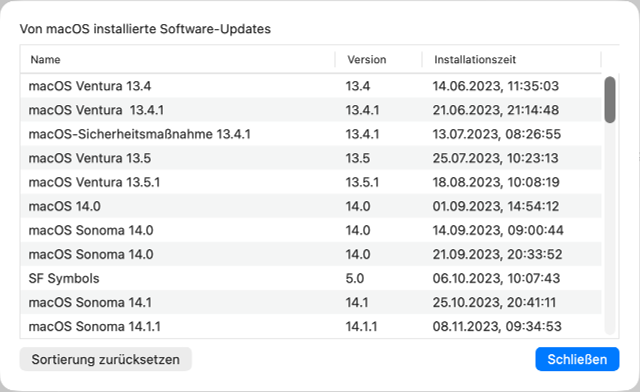Select the macOS Ventura 13.4 row
This screenshot has height=392, width=640.
[311, 86]
